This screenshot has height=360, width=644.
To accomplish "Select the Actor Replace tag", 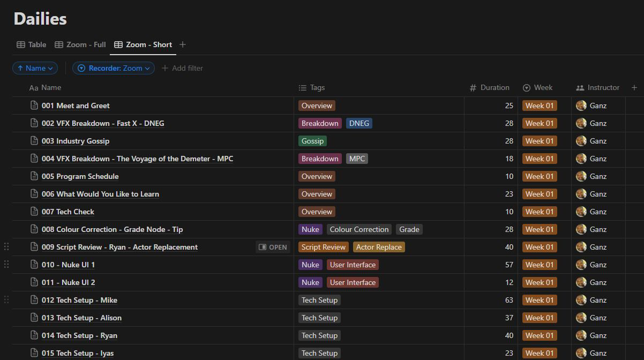I will 379,247.
